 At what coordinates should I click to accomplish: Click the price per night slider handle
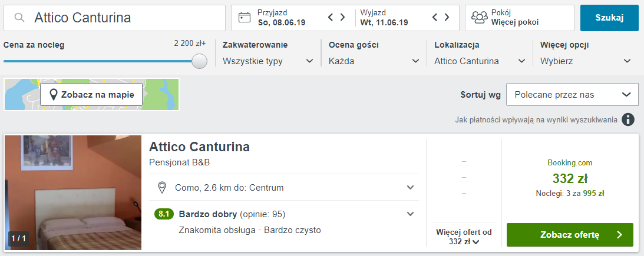pyautogui.click(x=200, y=61)
